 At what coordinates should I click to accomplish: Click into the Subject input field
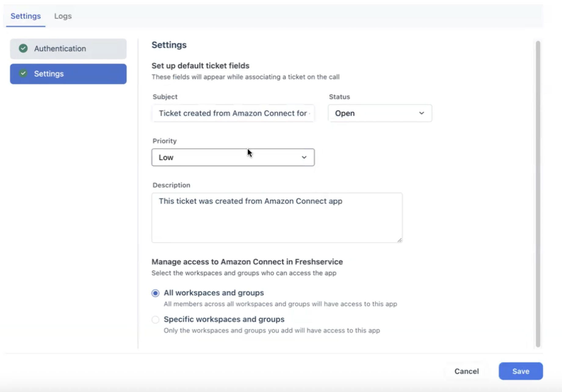coord(233,113)
